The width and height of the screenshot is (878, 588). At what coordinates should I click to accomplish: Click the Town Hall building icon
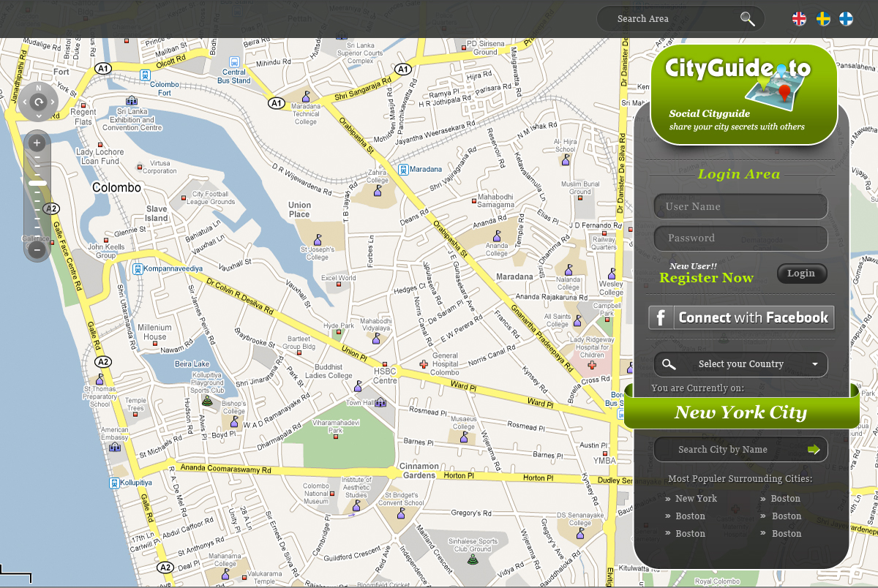[x=380, y=402]
